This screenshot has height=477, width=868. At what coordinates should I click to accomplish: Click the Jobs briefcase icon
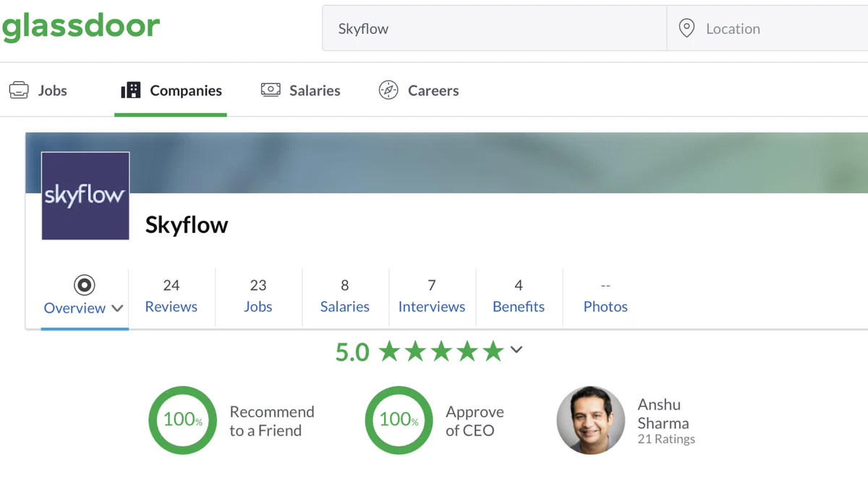(19, 90)
